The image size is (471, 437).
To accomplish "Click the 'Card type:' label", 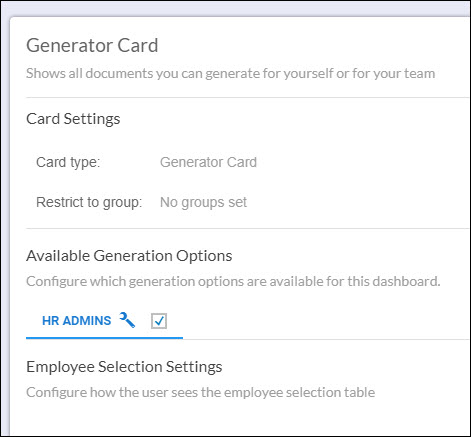I will (68, 162).
